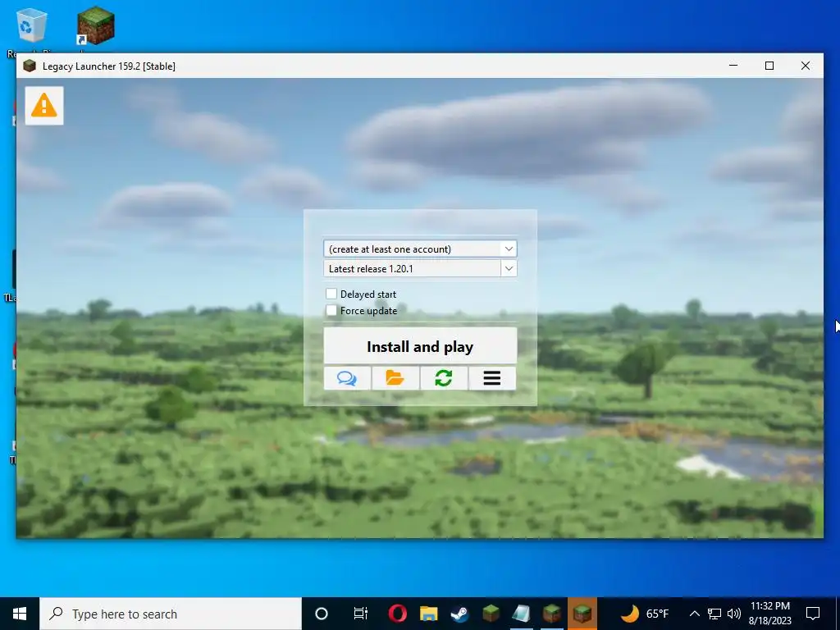Launch Opera browser from the taskbar

click(397, 614)
